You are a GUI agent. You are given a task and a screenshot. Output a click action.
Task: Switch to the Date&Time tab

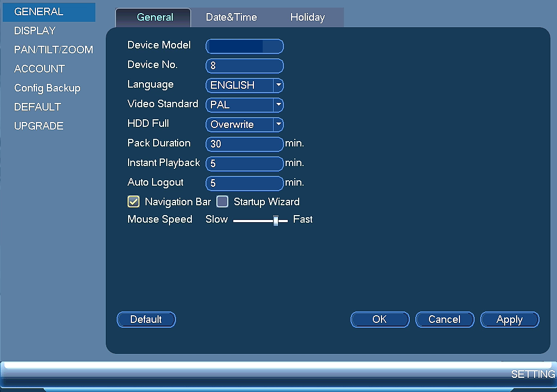231,17
